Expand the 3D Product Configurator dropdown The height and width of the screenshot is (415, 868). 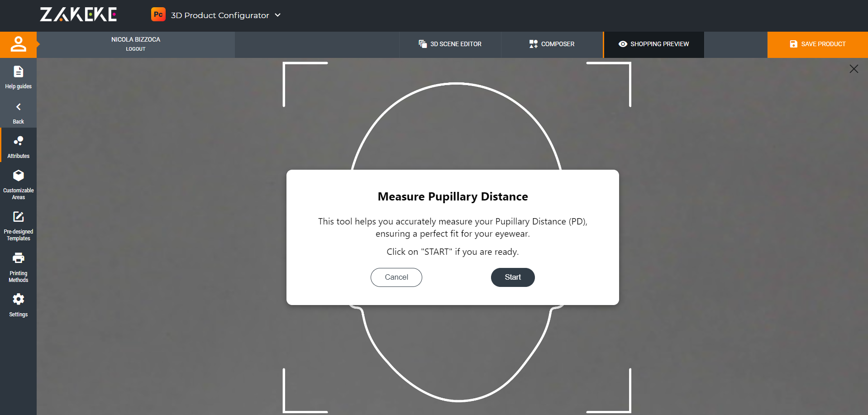(278, 15)
